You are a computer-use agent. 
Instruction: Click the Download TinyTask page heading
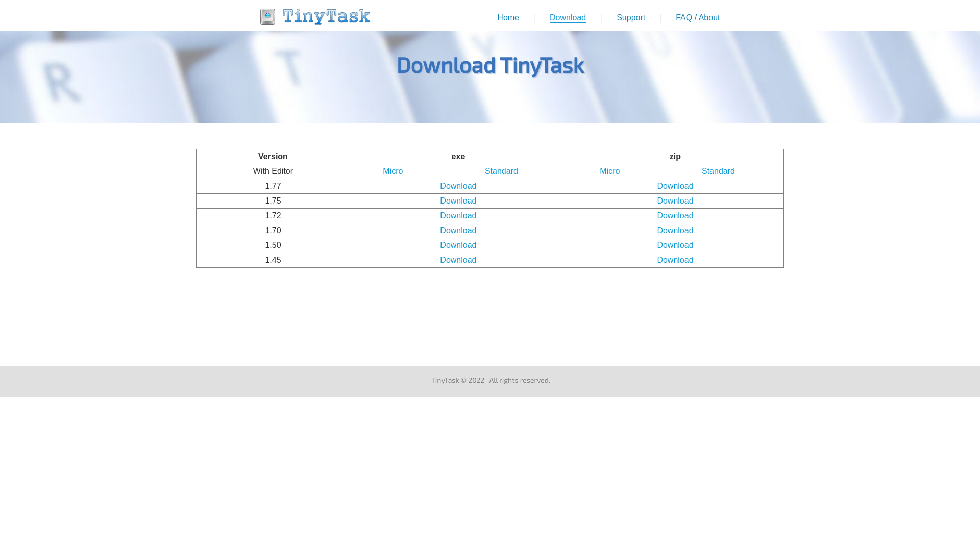point(490,65)
